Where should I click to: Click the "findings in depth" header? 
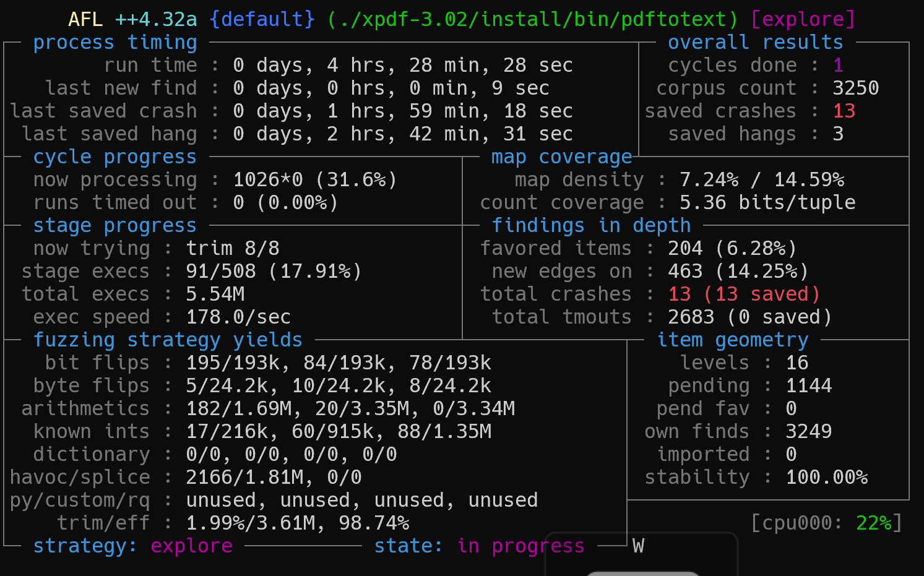coord(591,226)
